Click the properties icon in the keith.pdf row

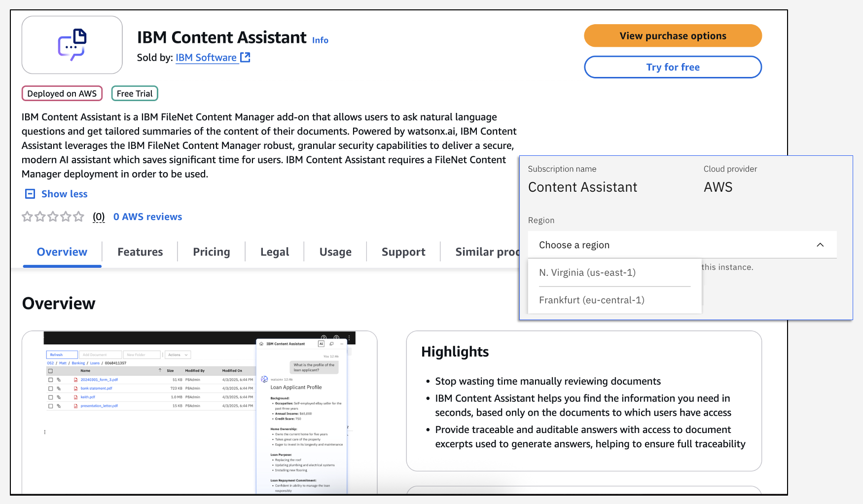tap(59, 397)
